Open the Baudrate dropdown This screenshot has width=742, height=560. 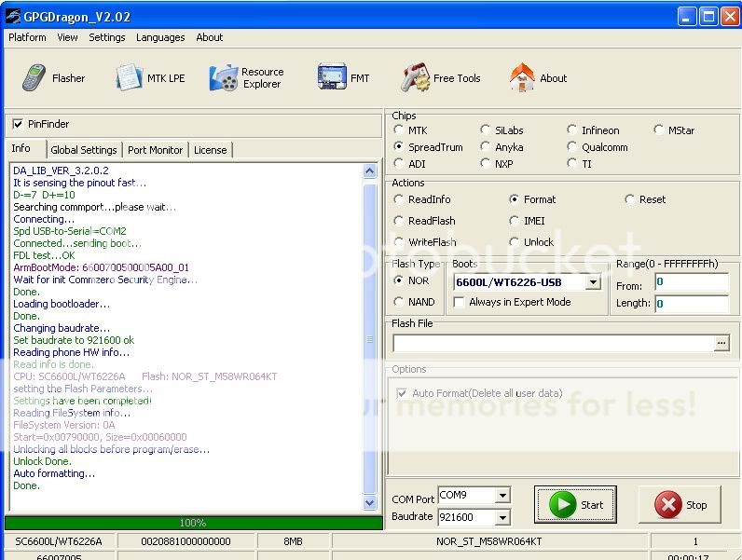coord(502,517)
